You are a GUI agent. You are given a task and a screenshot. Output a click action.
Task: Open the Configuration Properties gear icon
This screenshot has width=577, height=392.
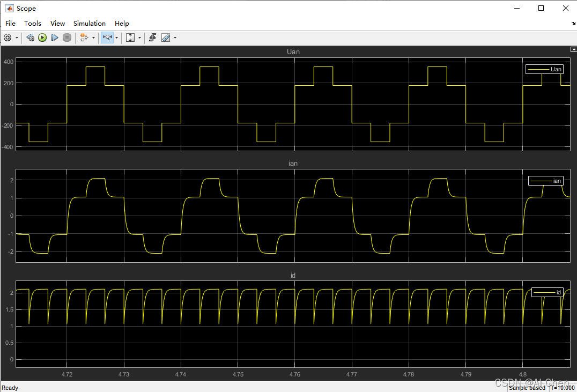pyautogui.click(x=8, y=38)
